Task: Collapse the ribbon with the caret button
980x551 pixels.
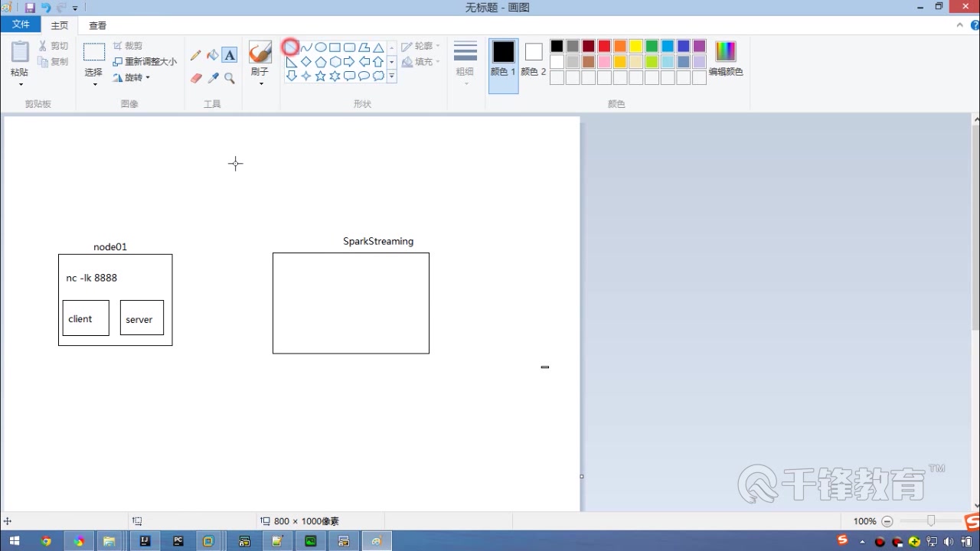Action: (x=960, y=25)
